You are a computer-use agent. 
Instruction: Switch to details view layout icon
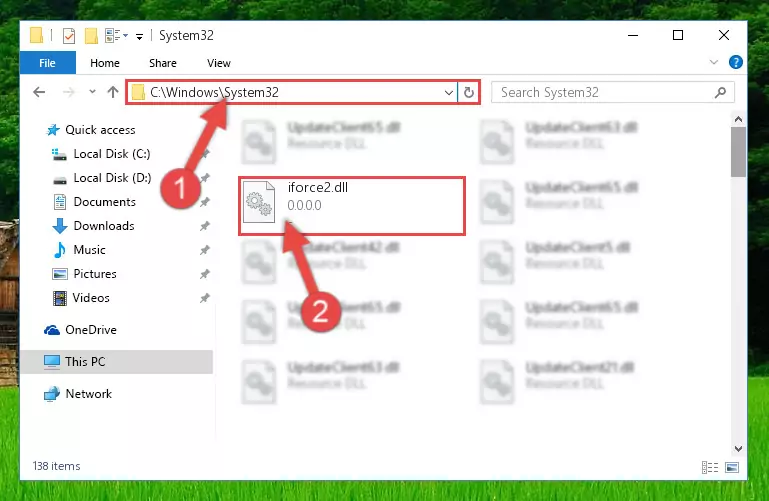pyautogui.click(x=710, y=468)
